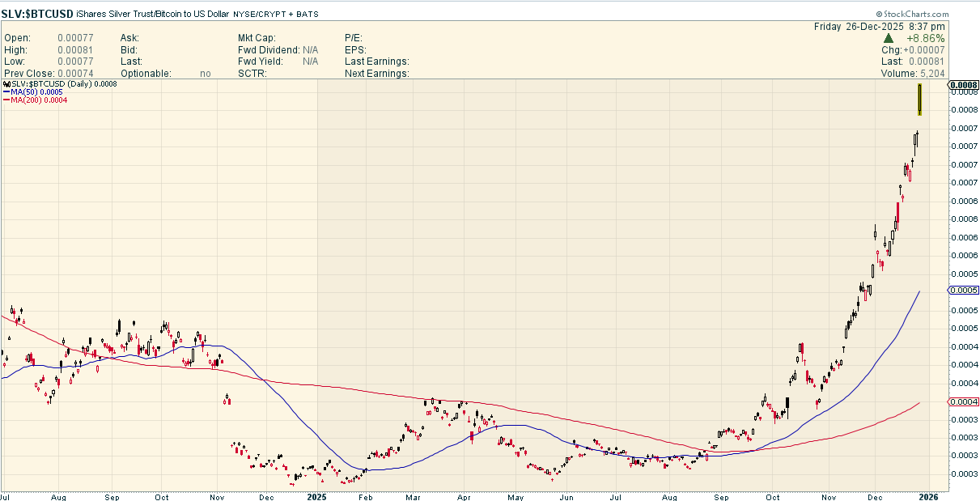Click the green up-triangle change indicator
The width and height of the screenshot is (980, 501).
[x=888, y=38]
